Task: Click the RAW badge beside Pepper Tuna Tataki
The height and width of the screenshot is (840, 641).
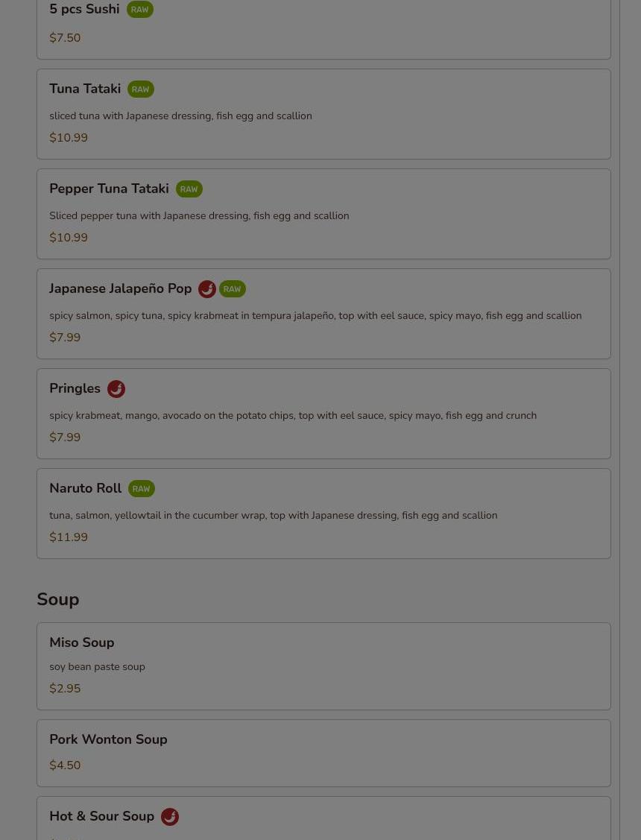Action: pyautogui.click(x=189, y=189)
